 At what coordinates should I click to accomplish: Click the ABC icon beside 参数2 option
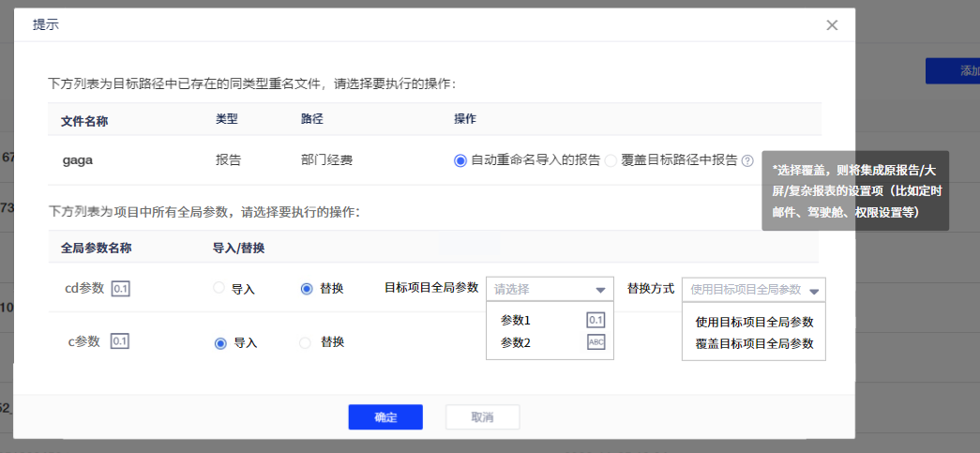(596, 342)
